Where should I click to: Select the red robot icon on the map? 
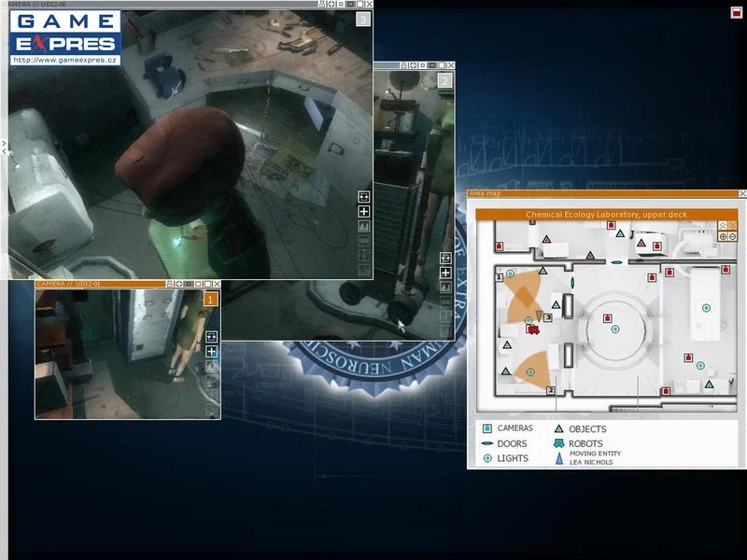(x=533, y=329)
